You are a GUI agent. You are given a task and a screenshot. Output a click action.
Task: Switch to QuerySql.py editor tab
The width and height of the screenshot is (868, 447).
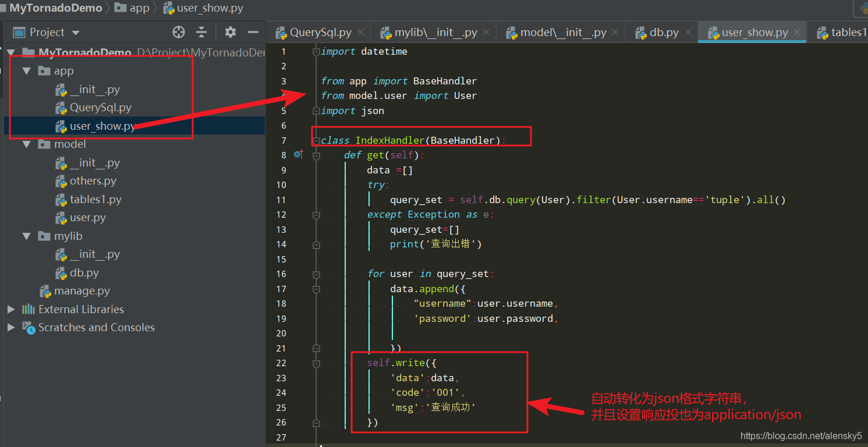tap(320, 33)
